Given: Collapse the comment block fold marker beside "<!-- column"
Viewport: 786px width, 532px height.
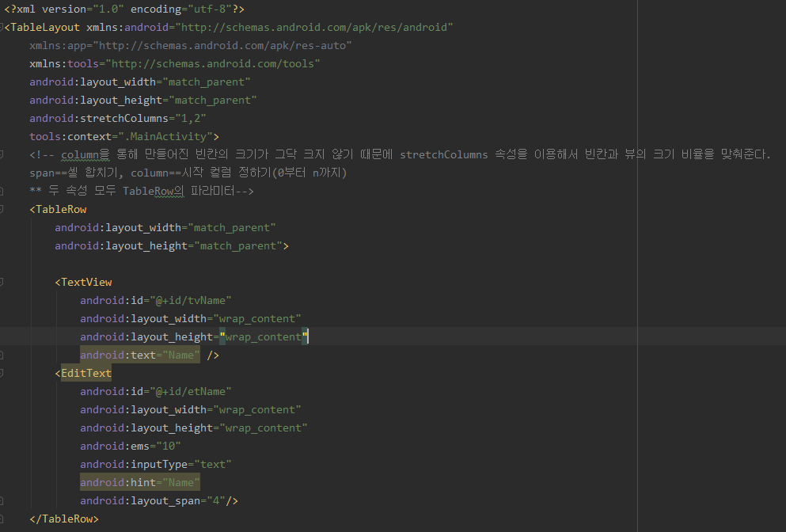Looking at the screenshot, I should (2, 154).
